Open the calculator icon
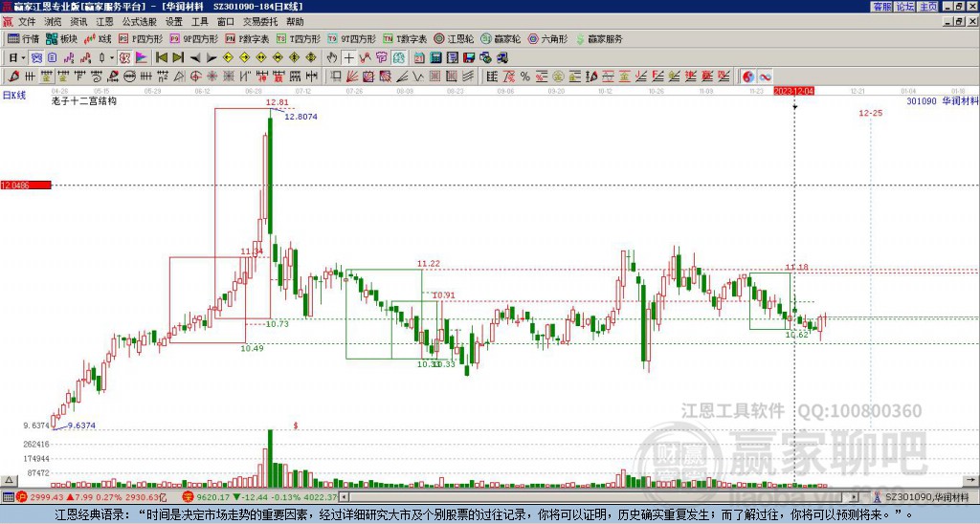Viewport: 980px width, 524px height. point(435,58)
